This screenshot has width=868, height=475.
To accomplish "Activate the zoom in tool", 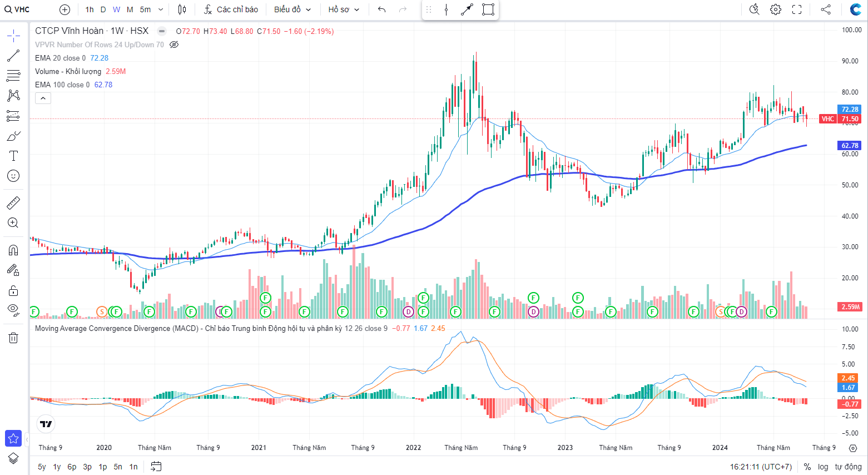I will [x=13, y=223].
